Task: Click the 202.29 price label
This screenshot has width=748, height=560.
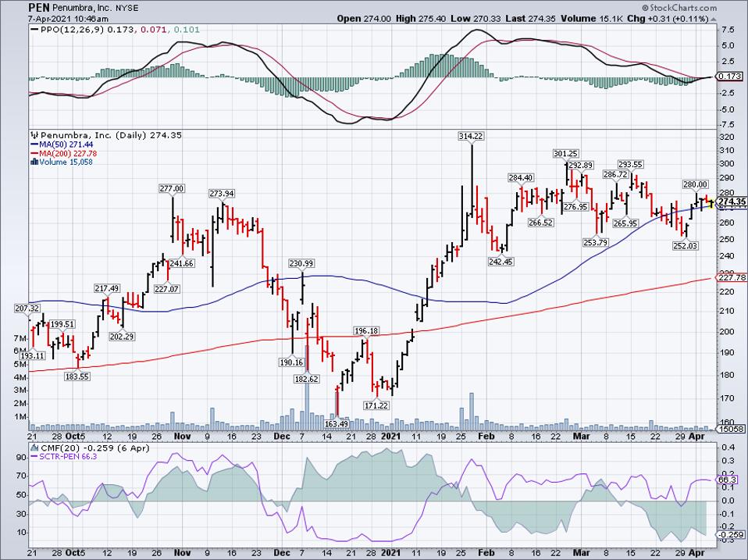Action: (x=122, y=337)
